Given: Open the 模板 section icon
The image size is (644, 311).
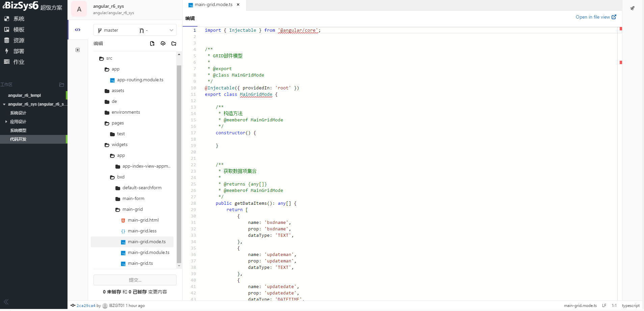Looking at the screenshot, I should pos(6,30).
